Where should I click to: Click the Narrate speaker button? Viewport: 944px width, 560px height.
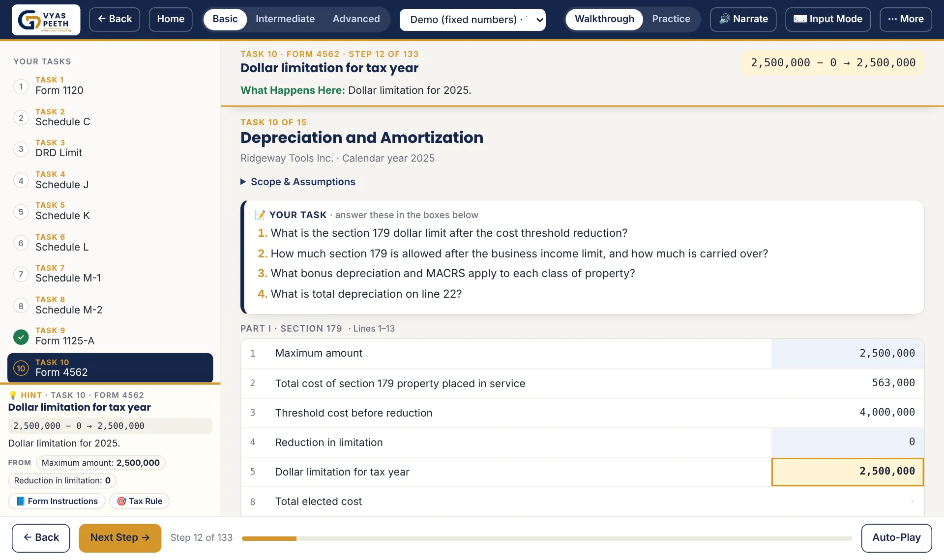[743, 19]
